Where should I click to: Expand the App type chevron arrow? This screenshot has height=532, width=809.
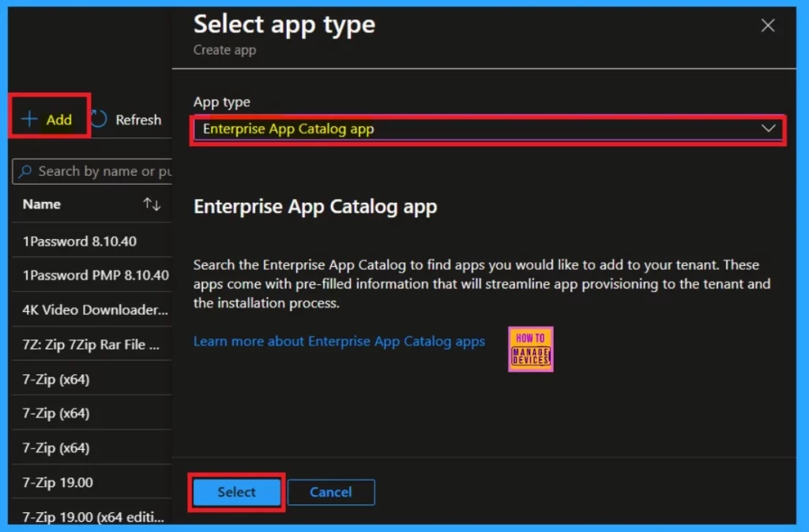coord(768,129)
